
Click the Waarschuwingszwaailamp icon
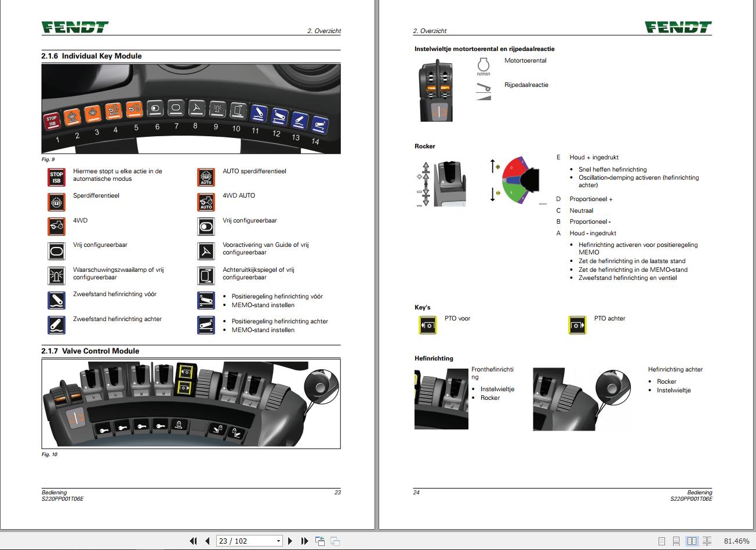pos(56,275)
